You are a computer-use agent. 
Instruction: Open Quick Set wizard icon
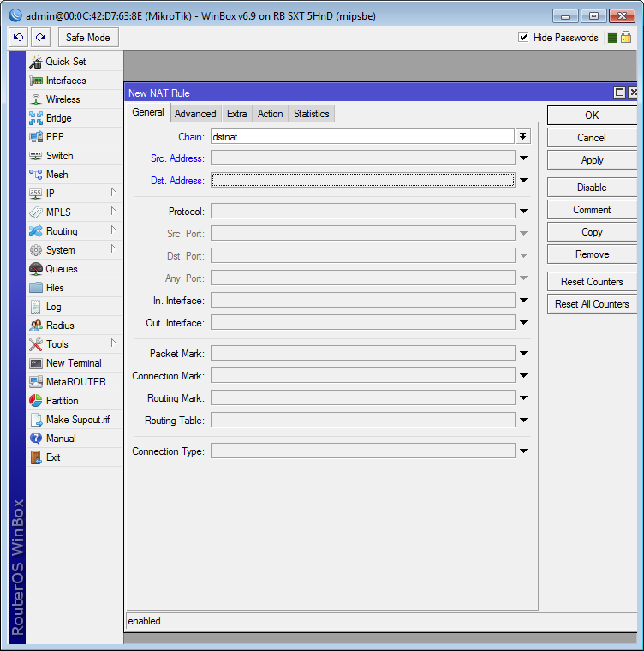pos(36,62)
